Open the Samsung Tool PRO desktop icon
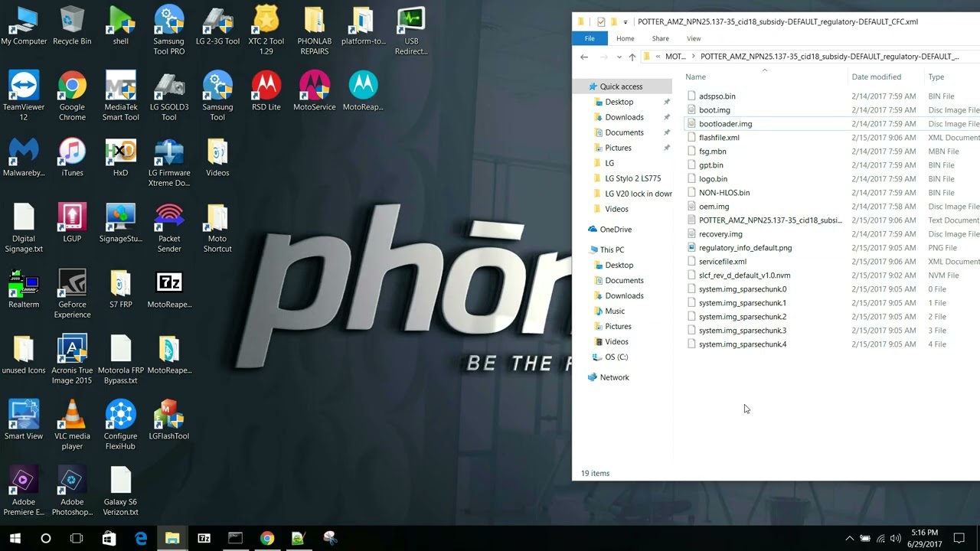The height and width of the screenshot is (551, 980). [x=168, y=31]
